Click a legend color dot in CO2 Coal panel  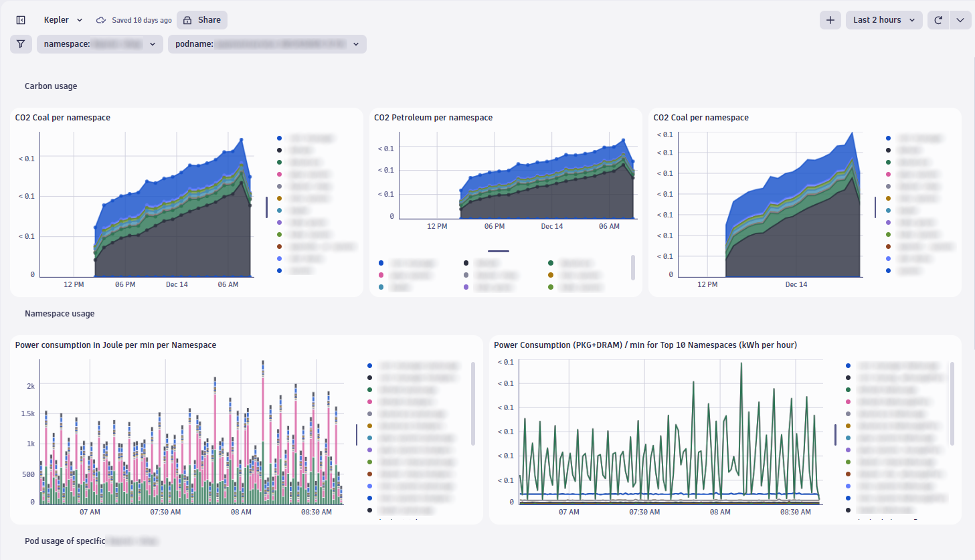pyautogui.click(x=280, y=138)
